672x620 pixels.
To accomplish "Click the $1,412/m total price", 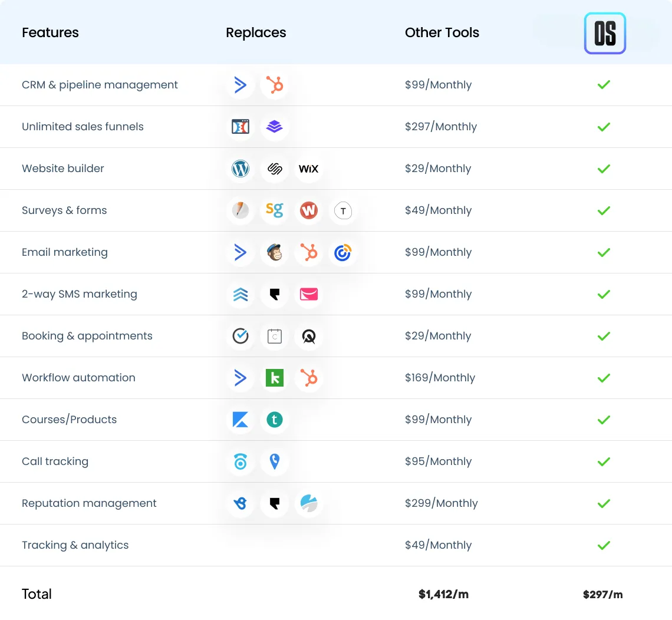I will [443, 594].
